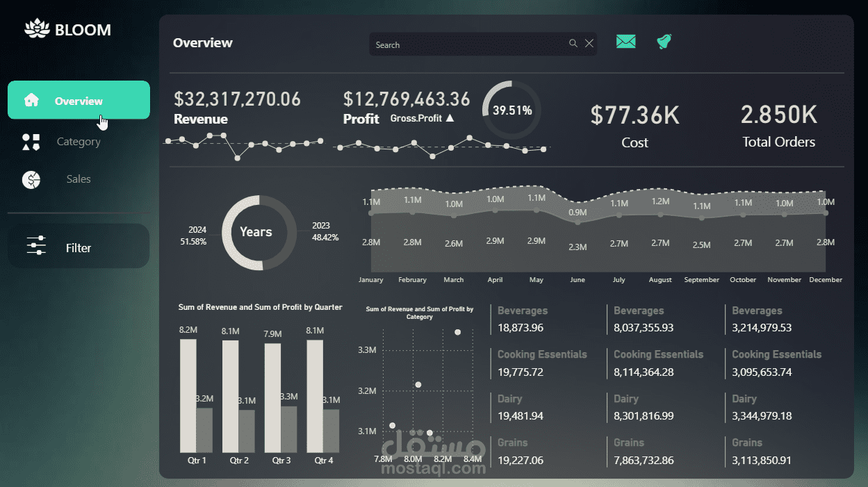Click the Category shapes icon
This screenshot has width=868, height=487.
(31, 142)
